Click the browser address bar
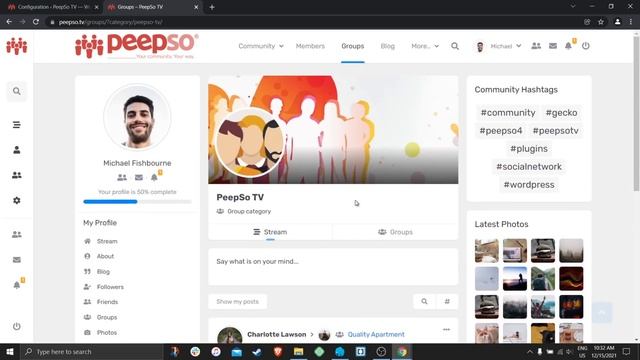The image size is (640, 360). (314, 22)
